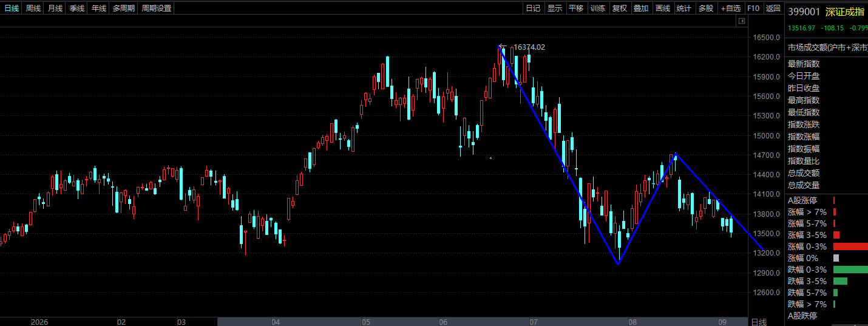Click the 返回 back button
Viewport: 868px width, 326px height.
773,8
